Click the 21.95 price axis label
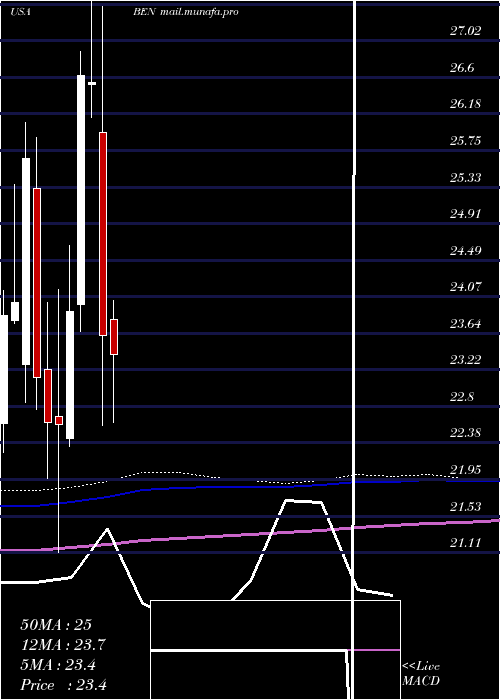 [465, 470]
